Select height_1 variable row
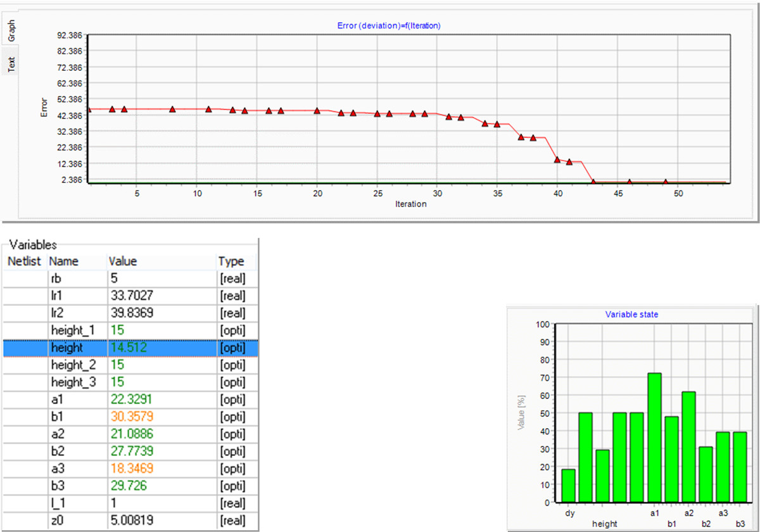 coord(74,330)
